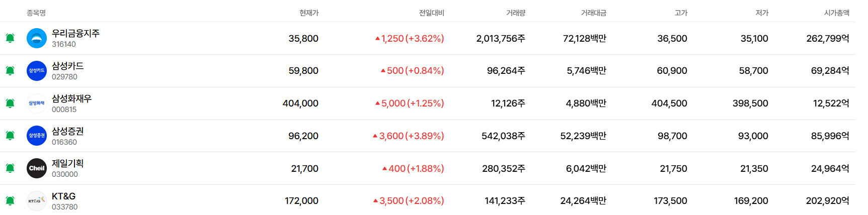Click the black Cheil logo
868x215 pixels.
tap(37, 168)
